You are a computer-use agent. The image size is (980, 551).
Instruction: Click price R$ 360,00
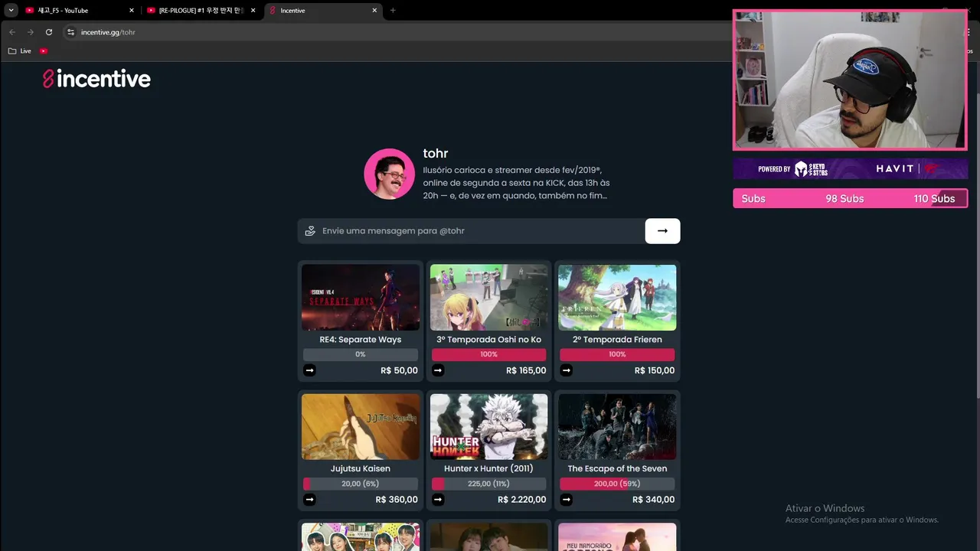pos(397,500)
